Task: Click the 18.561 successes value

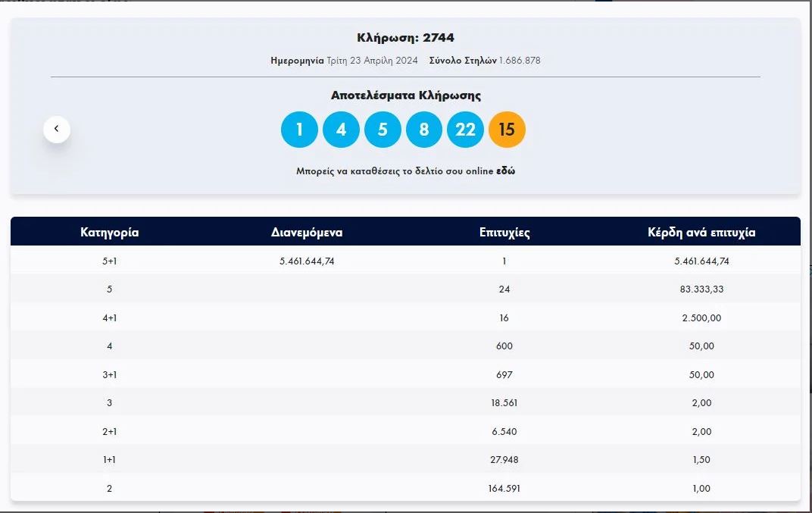Action: (x=504, y=403)
